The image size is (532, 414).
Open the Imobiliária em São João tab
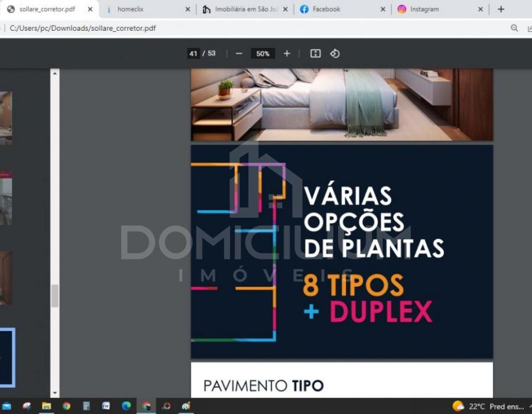point(242,9)
